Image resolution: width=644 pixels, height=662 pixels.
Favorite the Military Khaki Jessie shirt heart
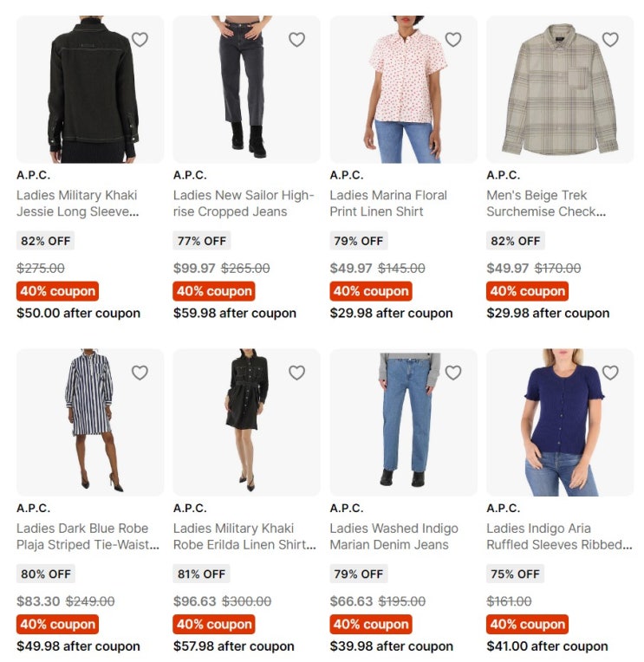click(140, 40)
